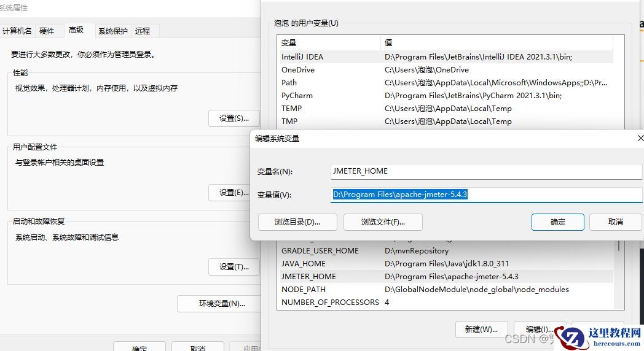Select JAVA_HOME system variable row
The image size is (644, 351).
[x=447, y=264]
